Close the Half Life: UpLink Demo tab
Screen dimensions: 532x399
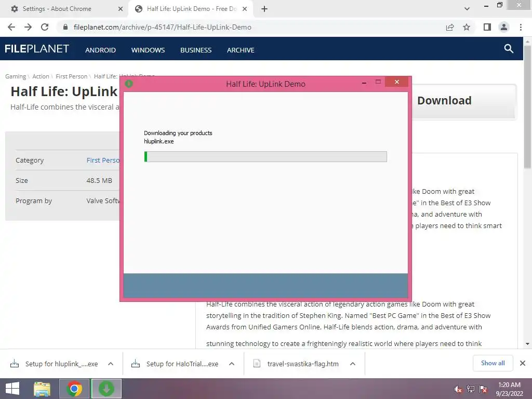coord(245,9)
